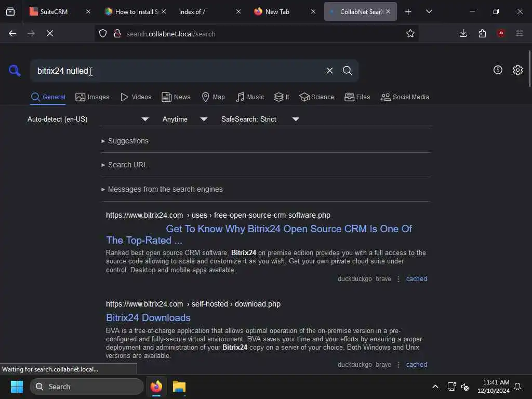532x399 pixels.
Task: Switch to the Music category
Action: (x=250, y=97)
